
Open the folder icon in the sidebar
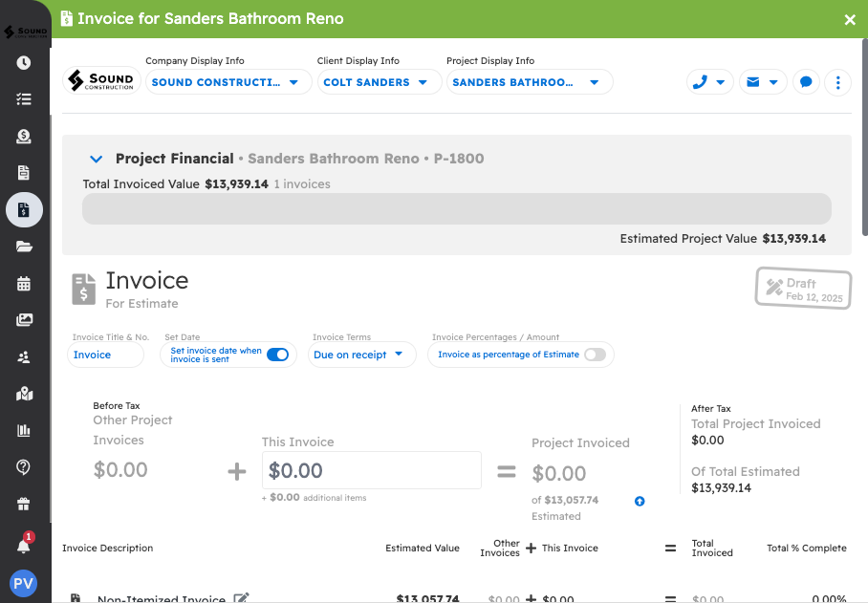tap(24, 247)
